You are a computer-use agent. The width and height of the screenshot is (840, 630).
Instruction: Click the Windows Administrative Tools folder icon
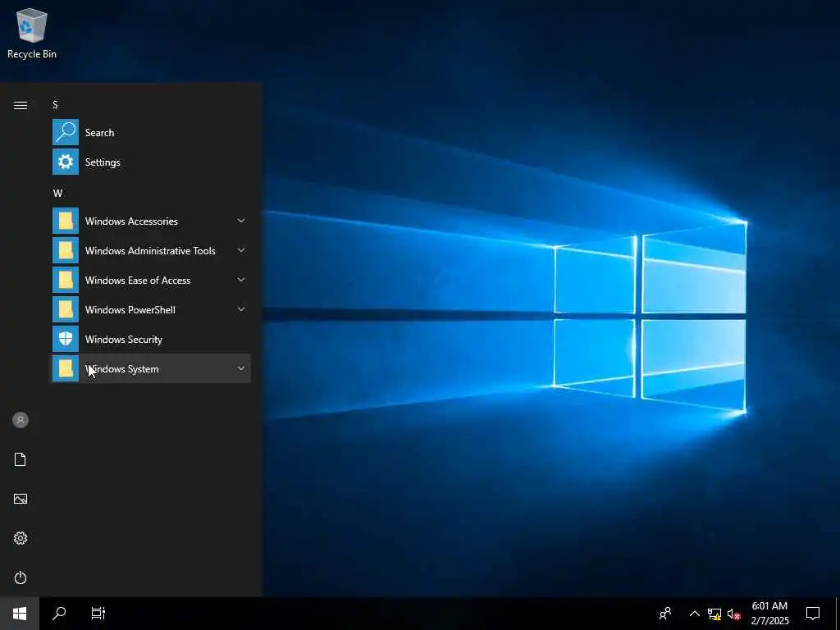point(66,250)
